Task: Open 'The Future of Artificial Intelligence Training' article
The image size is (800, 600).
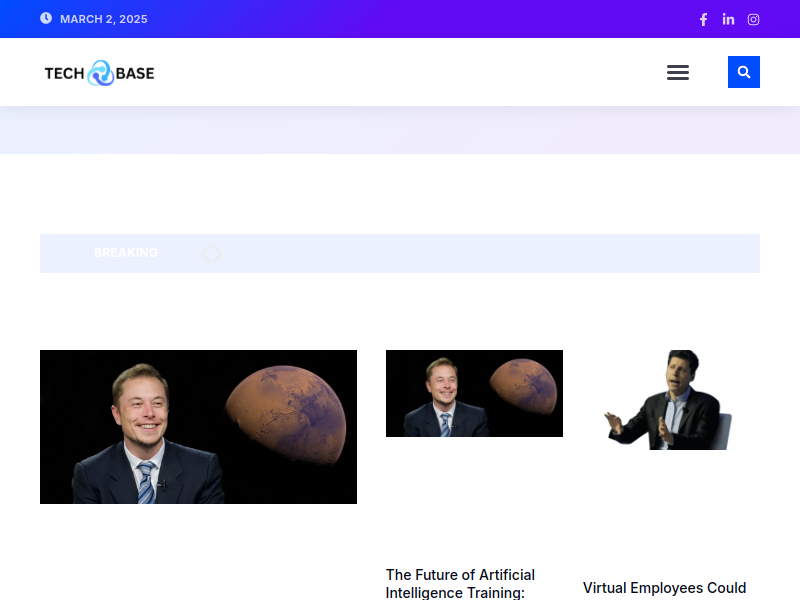Action: [x=460, y=584]
